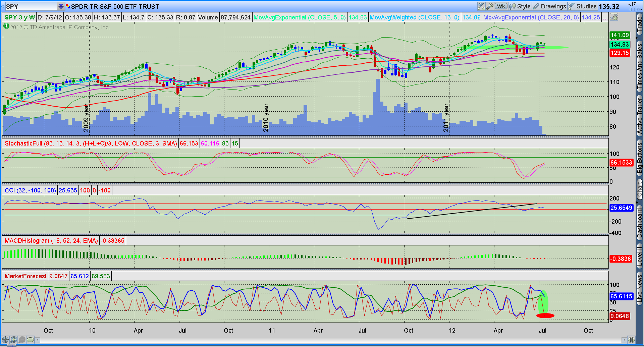Click the last price 135.32 in the header
Screen dimensions: 644x347
(609, 7)
